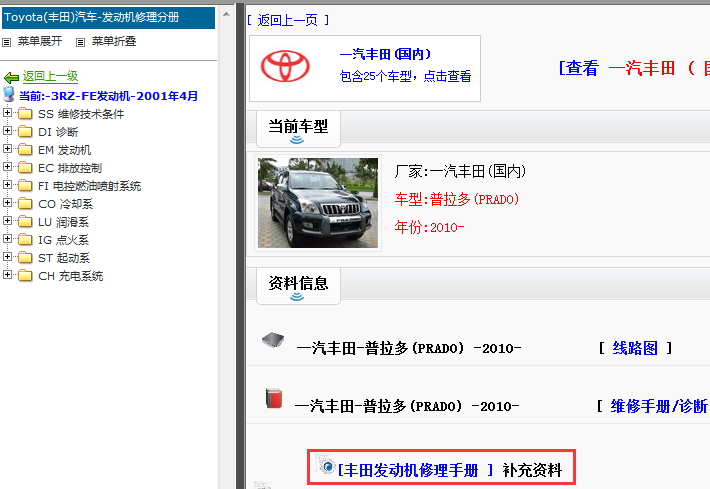Click the SS 维修技术条件 folder icon
The image size is (710, 489).
(x=25, y=113)
